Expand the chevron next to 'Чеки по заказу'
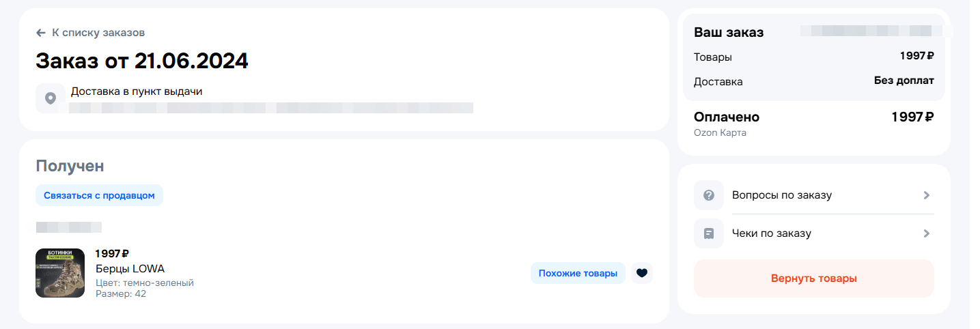This screenshot has width=980, height=329. 927,233
